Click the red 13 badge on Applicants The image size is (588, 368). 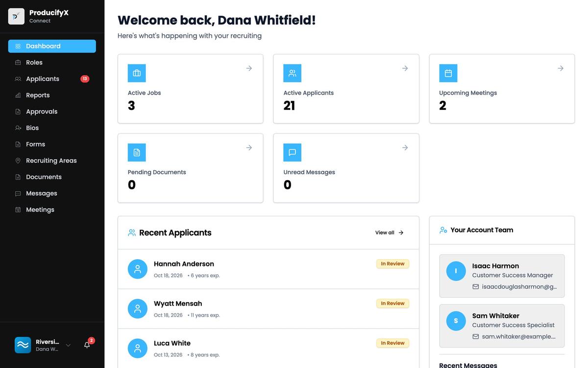[x=85, y=79]
